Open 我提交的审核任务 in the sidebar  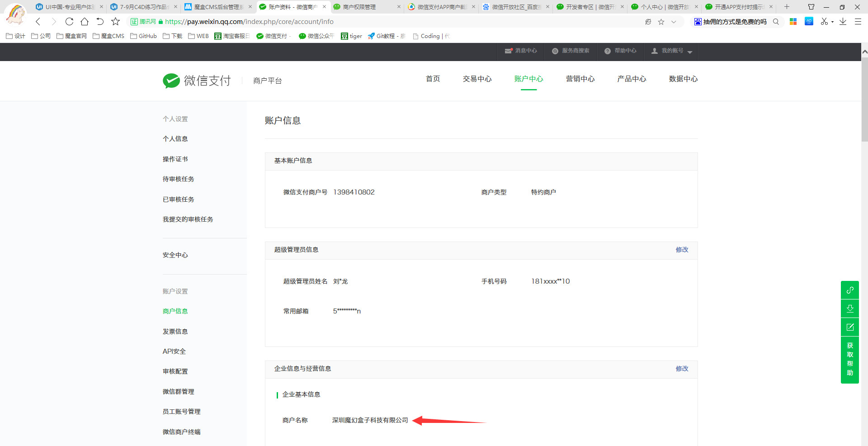click(x=188, y=219)
